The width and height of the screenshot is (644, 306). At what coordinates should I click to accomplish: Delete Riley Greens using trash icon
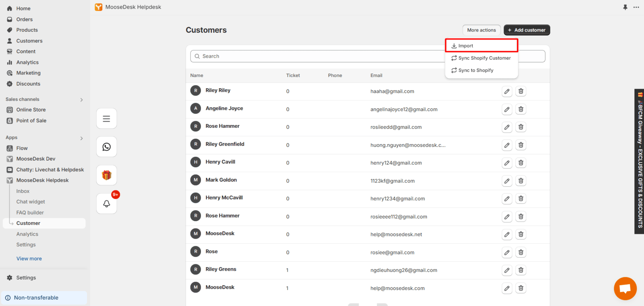click(521, 270)
